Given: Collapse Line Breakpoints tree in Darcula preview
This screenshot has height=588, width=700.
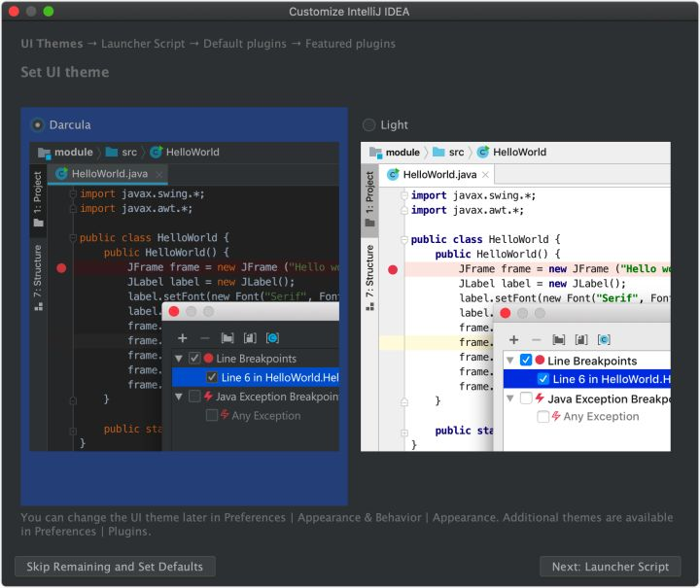Looking at the screenshot, I should [179, 359].
